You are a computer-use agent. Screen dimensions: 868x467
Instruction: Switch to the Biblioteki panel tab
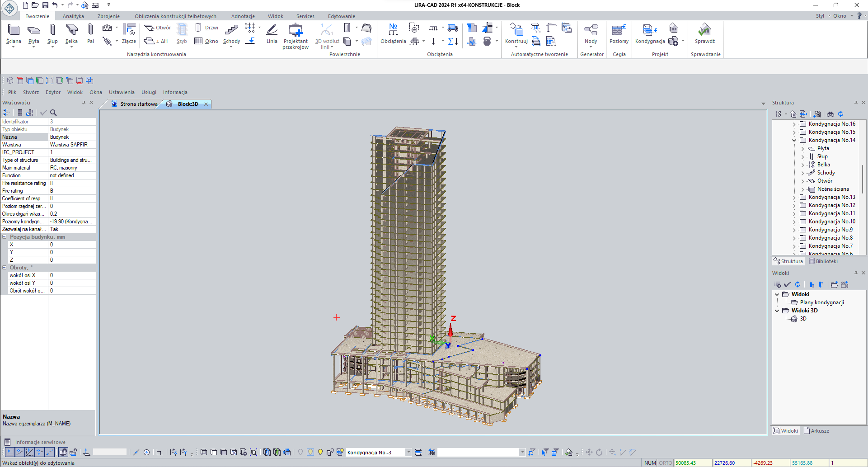pyautogui.click(x=823, y=261)
